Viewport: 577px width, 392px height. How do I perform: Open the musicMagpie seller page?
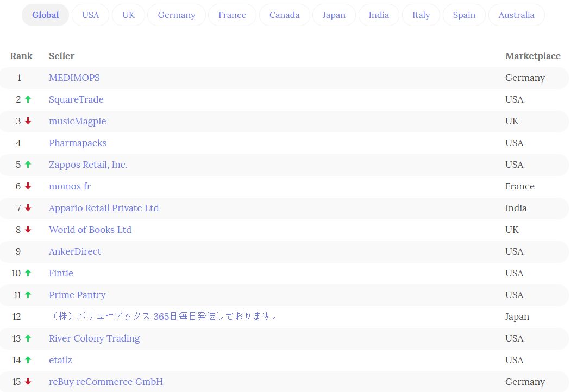78,122
